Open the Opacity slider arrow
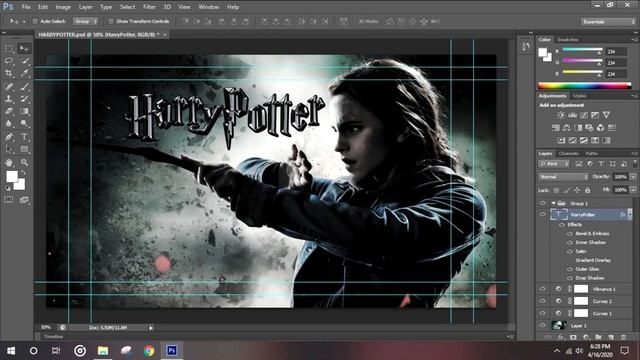 [x=633, y=177]
